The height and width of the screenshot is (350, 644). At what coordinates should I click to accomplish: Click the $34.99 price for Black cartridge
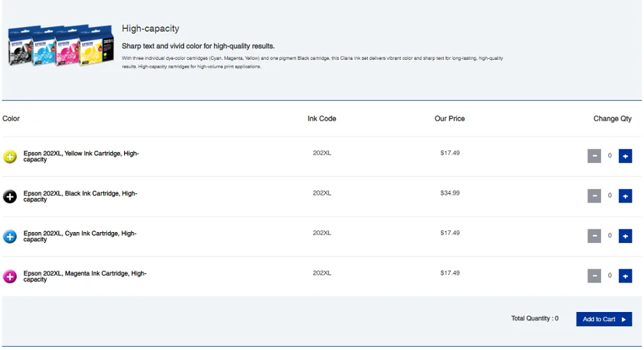(x=450, y=193)
